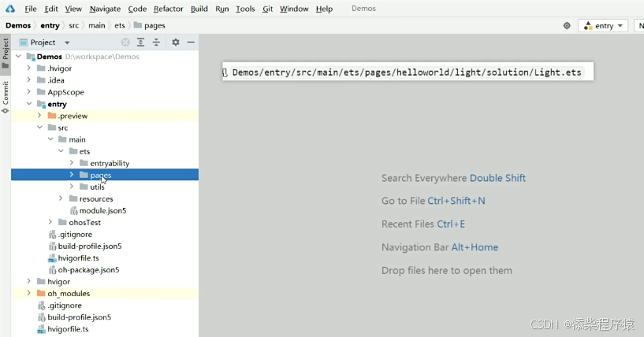Open the View menu
The image size is (644, 337).
pyautogui.click(x=73, y=9)
